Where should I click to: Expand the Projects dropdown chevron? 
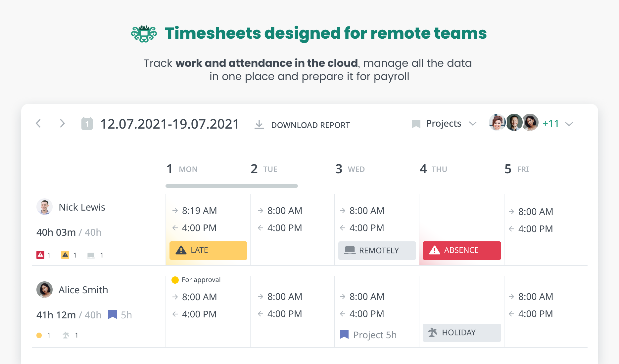click(x=473, y=124)
